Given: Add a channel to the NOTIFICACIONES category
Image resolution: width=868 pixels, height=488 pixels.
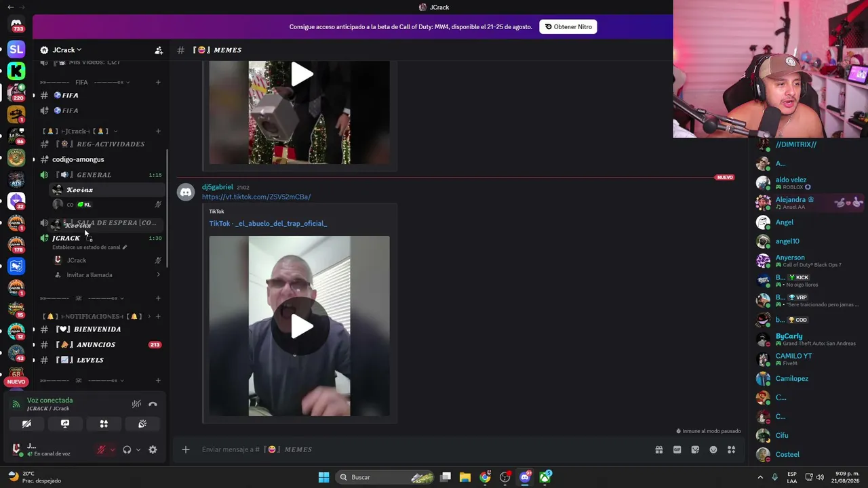Looking at the screenshot, I should [158, 317].
